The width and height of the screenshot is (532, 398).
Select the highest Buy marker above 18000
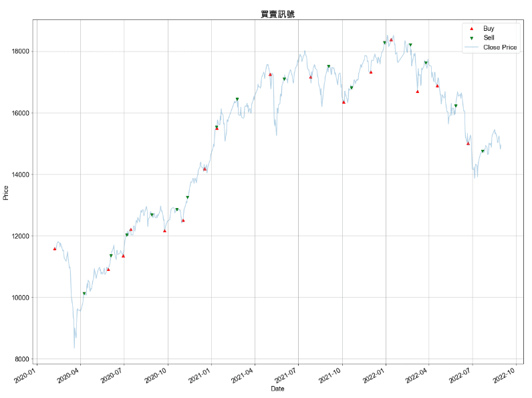point(391,39)
